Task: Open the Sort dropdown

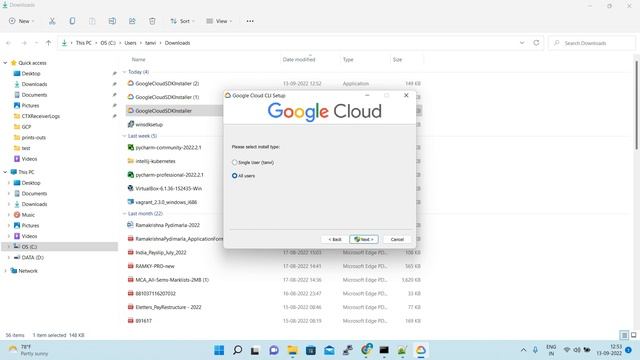Action: click(x=182, y=21)
